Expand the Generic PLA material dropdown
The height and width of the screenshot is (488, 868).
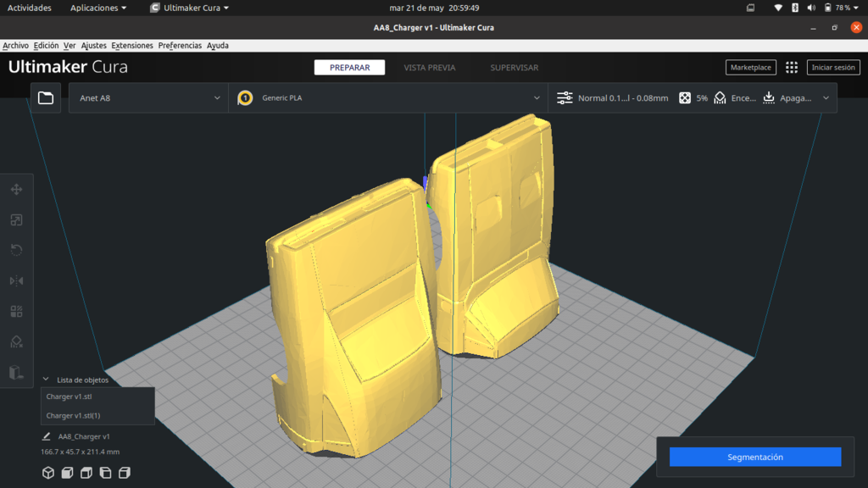(388, 98)
